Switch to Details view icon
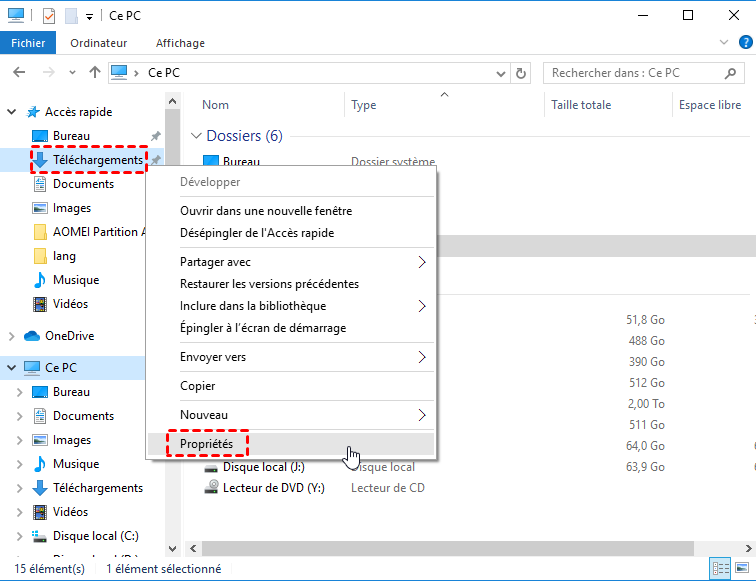 point(720,568)
